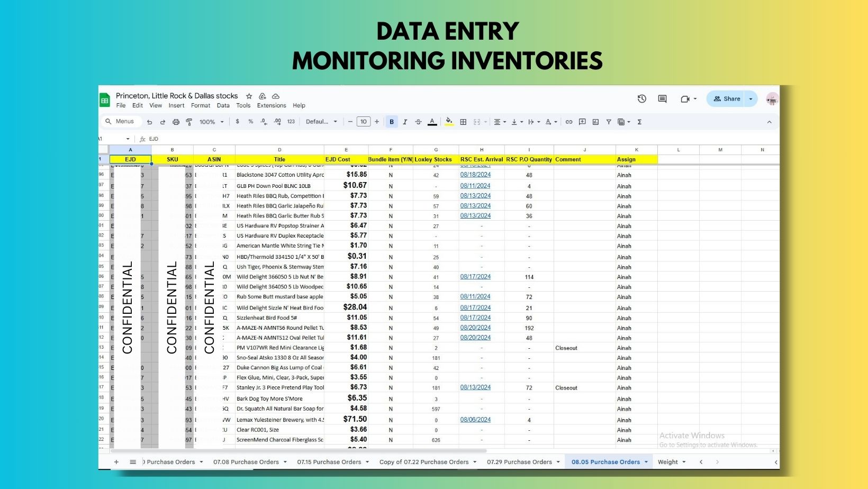
Task: Open filter views dropdown
Action: 624,122
